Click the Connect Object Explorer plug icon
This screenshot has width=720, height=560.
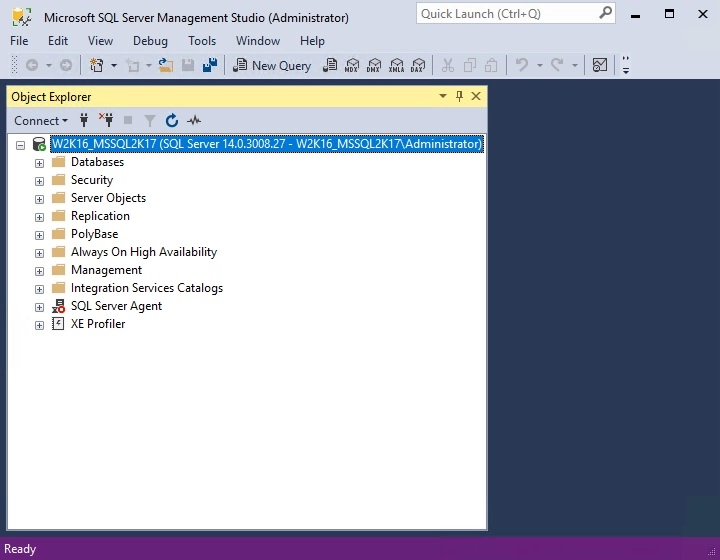84,120
